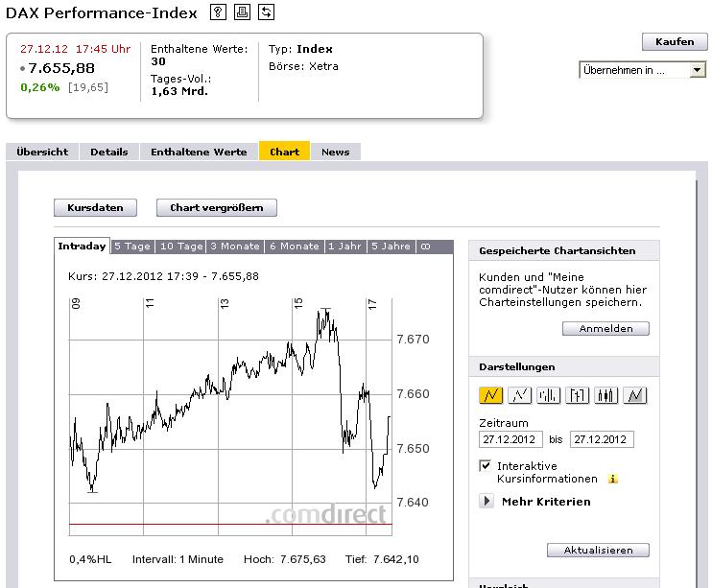Select the candlestick chart display
This screenshot has height=588, width=712.
606,395
